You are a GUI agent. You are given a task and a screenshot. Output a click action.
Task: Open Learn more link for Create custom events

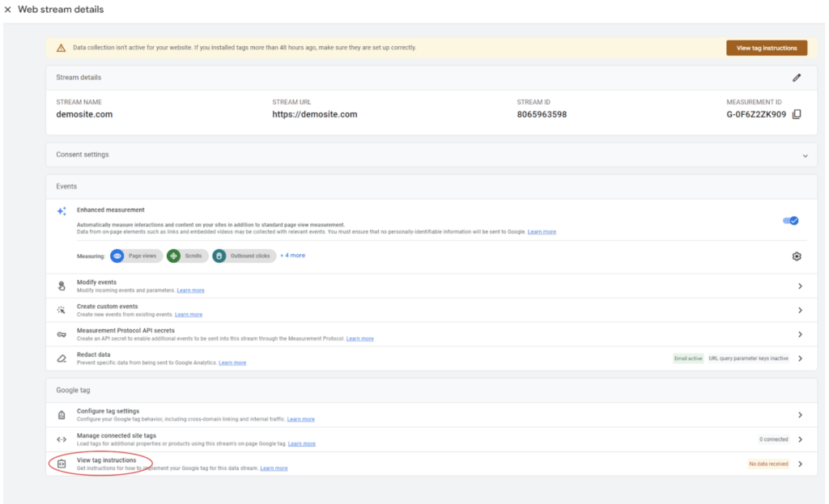[x=188, y=315]
